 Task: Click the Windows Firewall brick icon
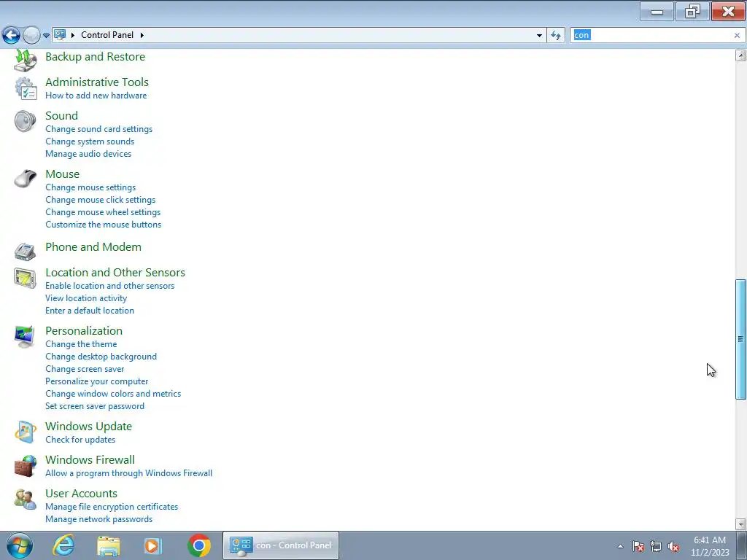coord(25,466)
